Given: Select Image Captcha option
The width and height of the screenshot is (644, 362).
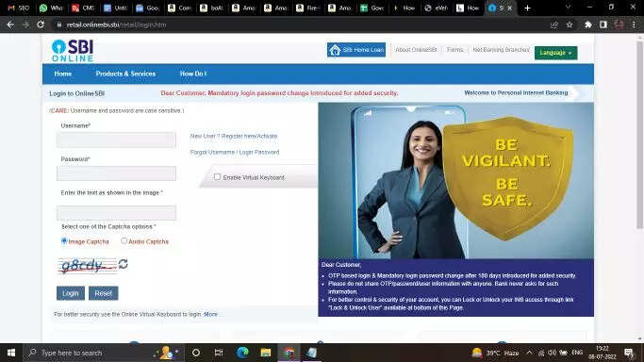Looking at the screenshot, I should click(64, 241).
